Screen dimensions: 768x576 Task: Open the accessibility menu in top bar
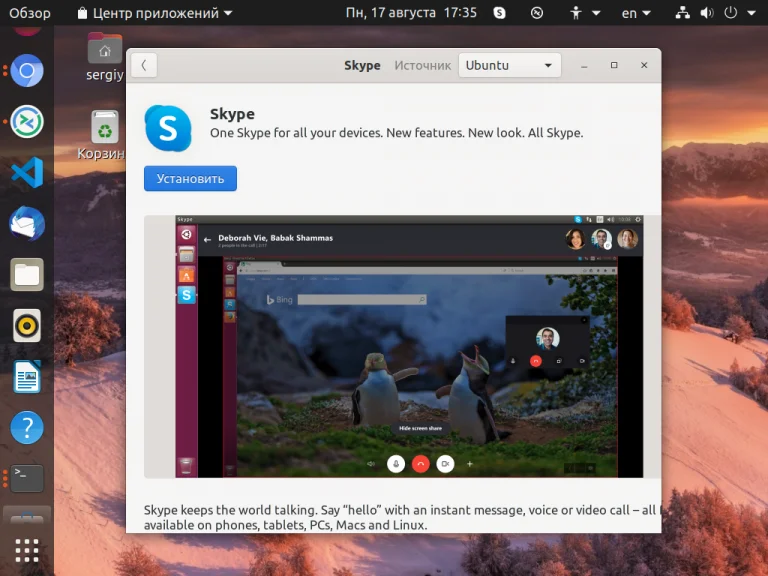[585, 13]
